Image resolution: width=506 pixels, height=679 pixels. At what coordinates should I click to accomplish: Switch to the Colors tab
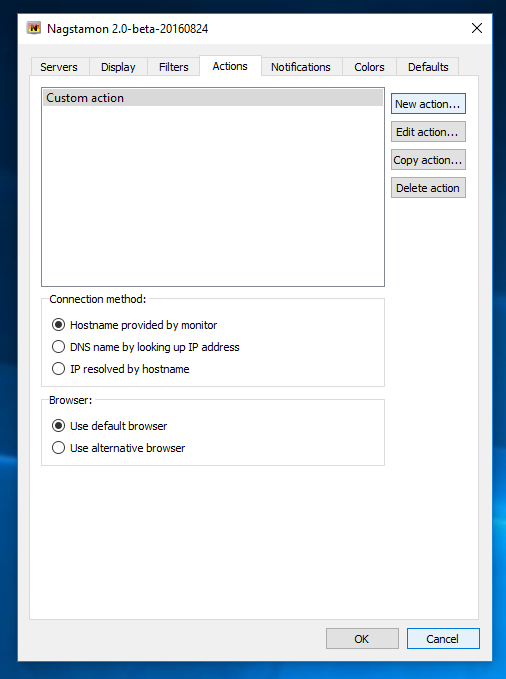[369, 67]
